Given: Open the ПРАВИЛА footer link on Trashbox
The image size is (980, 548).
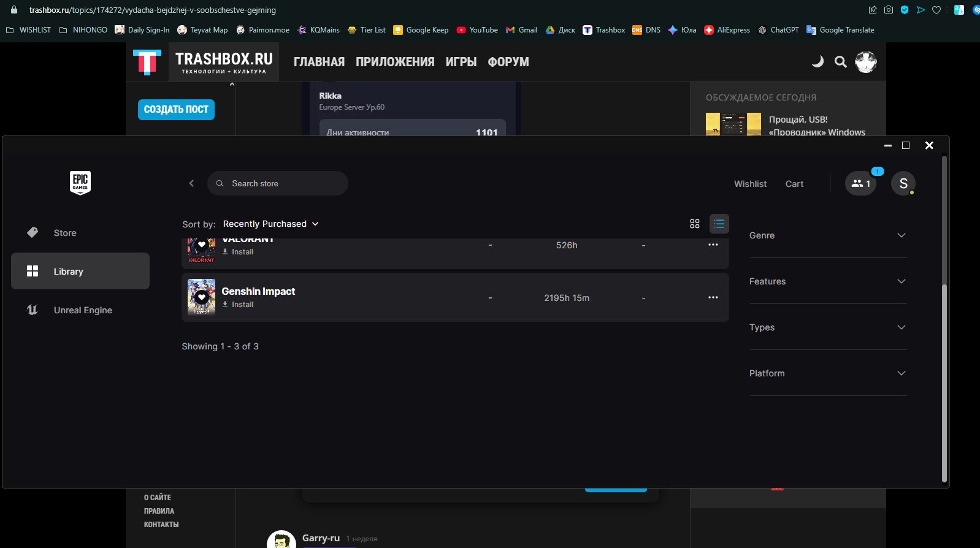Looking at the screenshot, I should click(x=159, y=511).
